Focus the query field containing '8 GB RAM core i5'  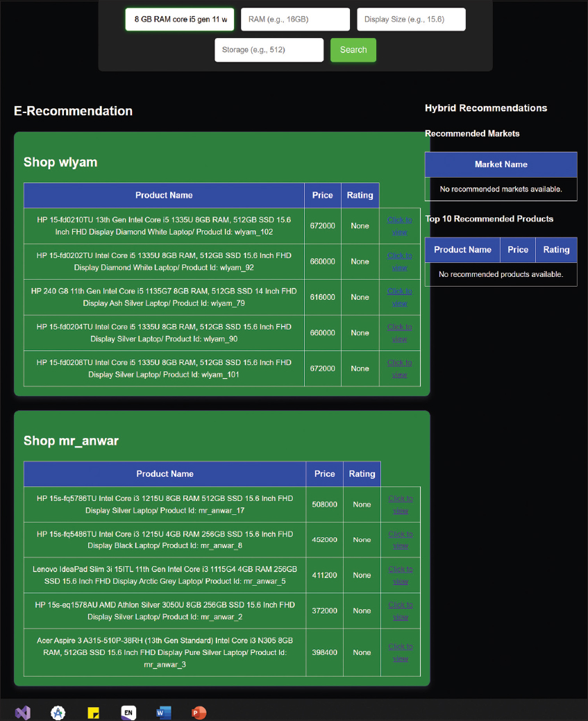click(179, 19)
